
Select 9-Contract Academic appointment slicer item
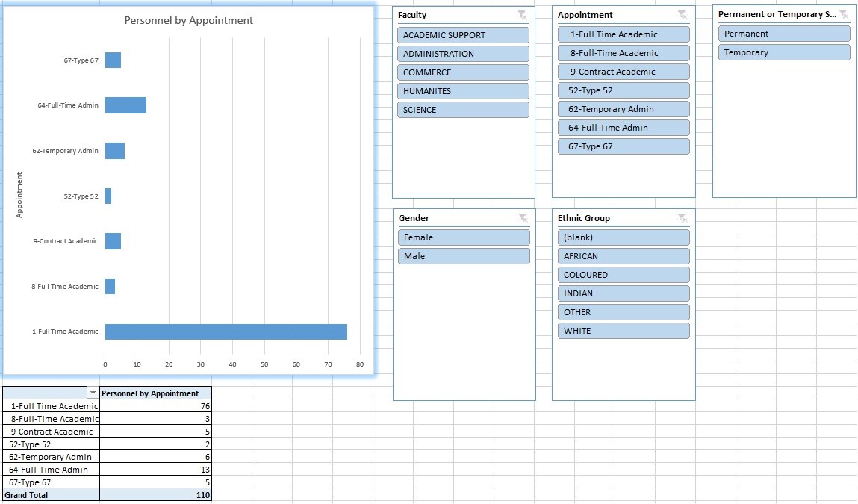click(623, 72)
